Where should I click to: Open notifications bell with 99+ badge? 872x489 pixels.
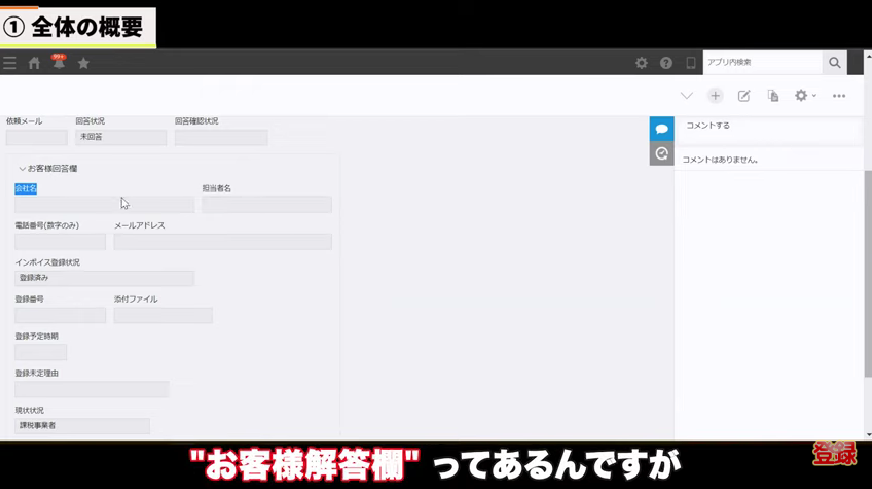(58, 62)
